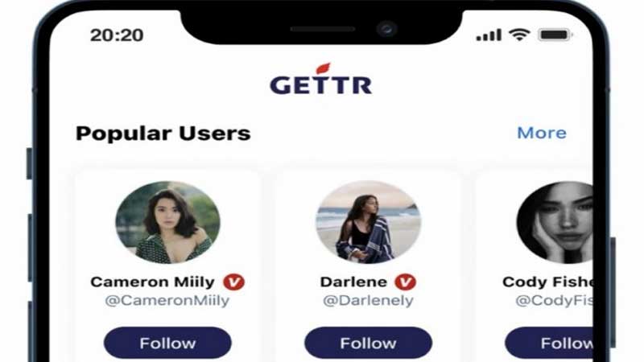The width and height of the screenshot is (644, 362).
Task: Follow Cody Fisher
Action: tap(549, 343)
